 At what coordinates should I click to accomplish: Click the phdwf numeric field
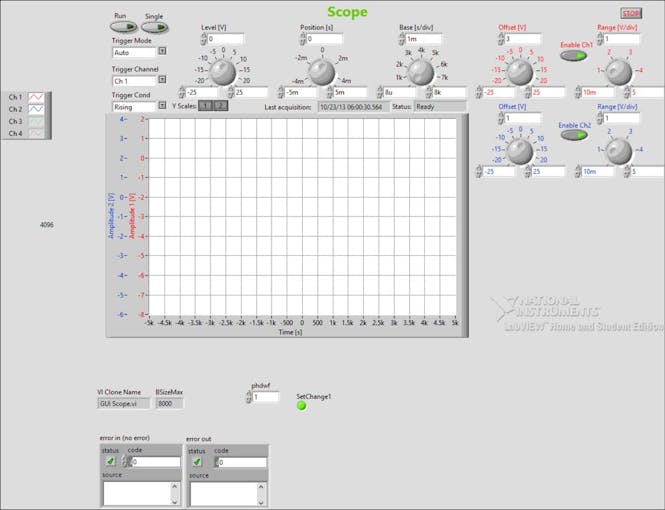(266, 397)
